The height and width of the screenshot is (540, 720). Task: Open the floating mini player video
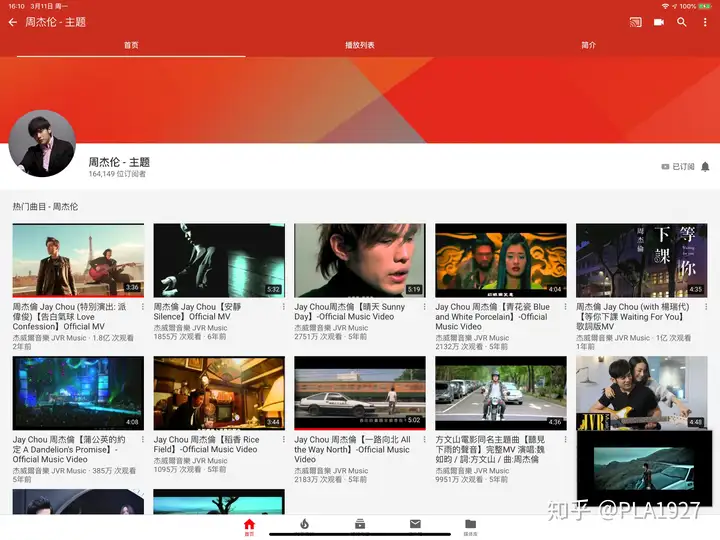[x=644, y=468]
